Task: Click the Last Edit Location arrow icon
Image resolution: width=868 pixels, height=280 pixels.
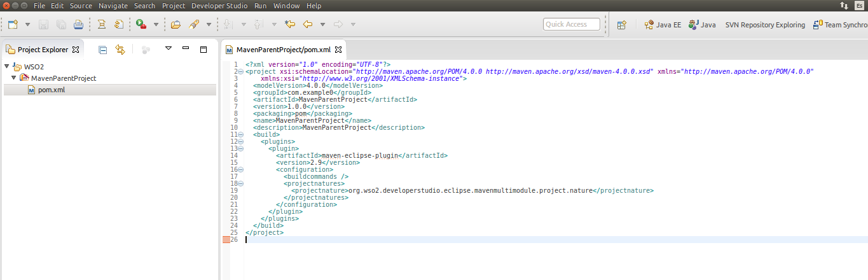Action: [x=290, y=25]
